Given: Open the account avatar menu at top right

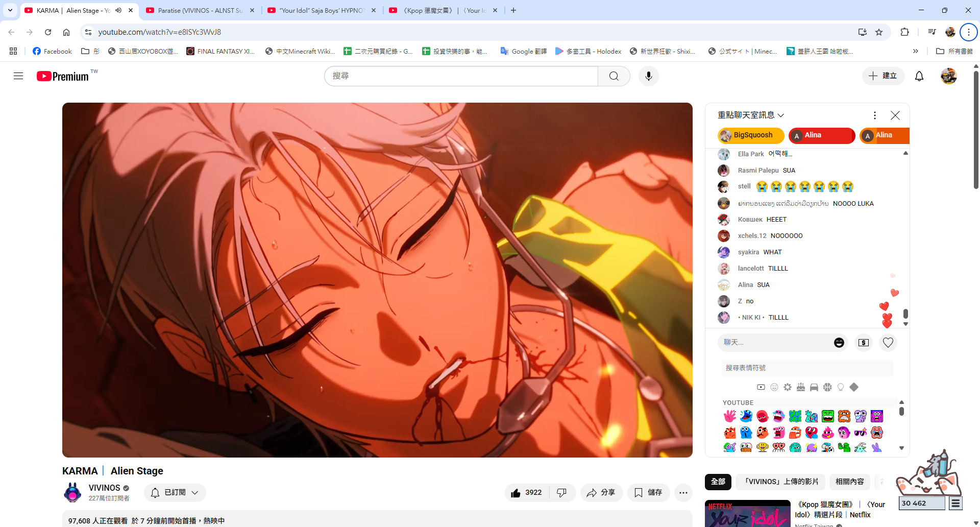Looking at the screenshot, I should pos(949,76).
